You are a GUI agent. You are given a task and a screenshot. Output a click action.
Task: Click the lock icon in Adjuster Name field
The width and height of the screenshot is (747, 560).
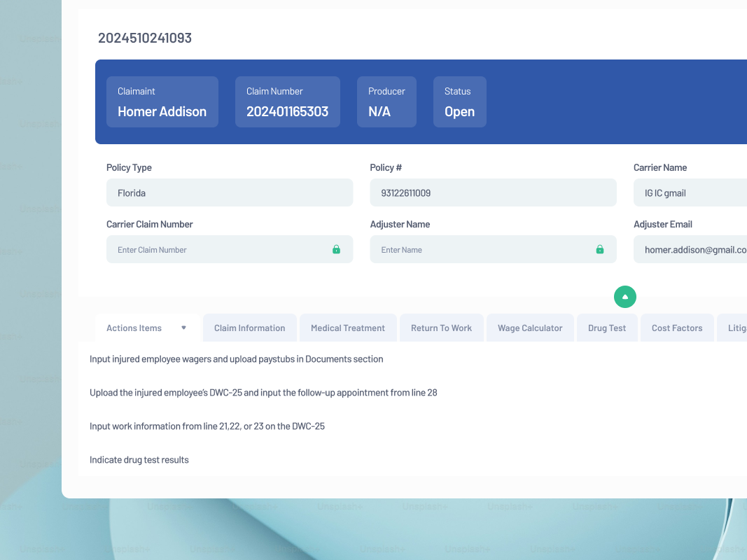coord(599,249)
